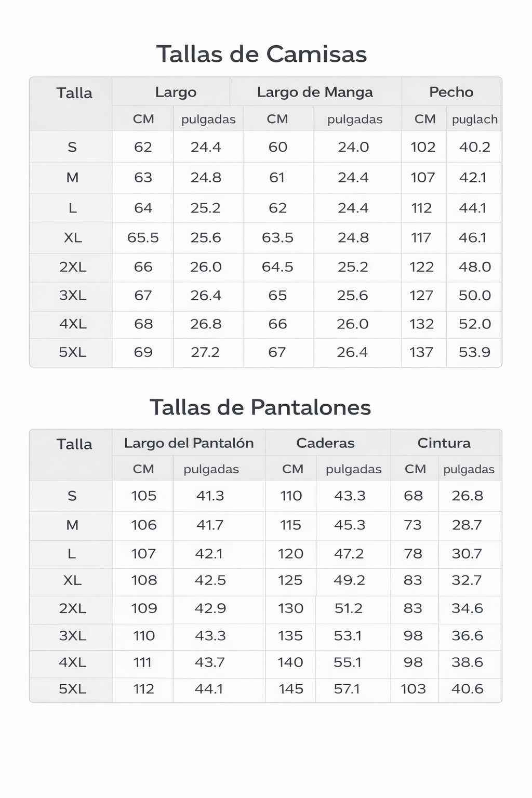Click the Pecho column header
The image size is (532, 798).
click(451, 92)
